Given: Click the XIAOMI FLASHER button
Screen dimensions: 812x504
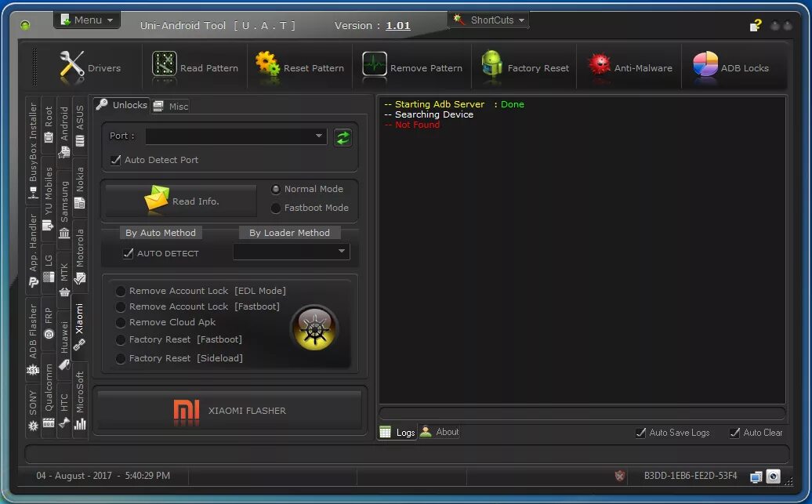Looking at the screenshot, I should [x=230, y=410].
